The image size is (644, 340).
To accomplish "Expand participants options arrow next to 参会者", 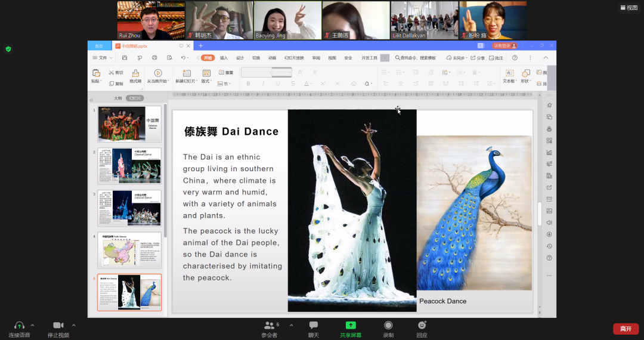I will tap(291, 325).
